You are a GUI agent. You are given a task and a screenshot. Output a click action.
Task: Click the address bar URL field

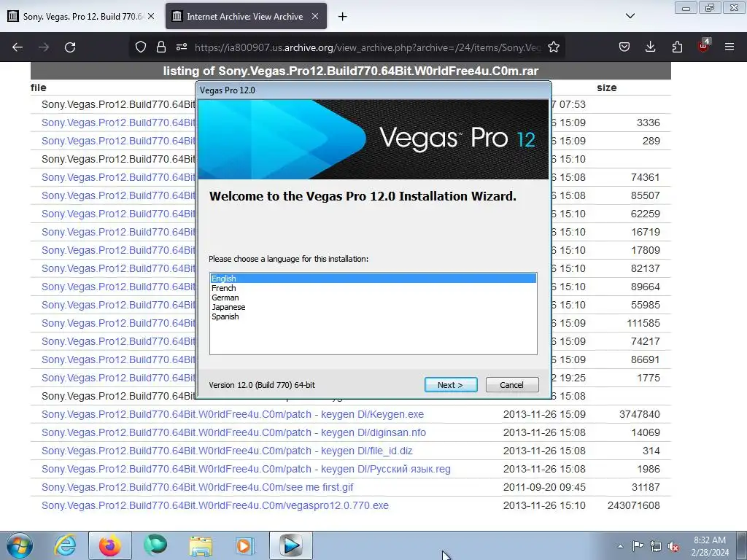coord(368,47)
